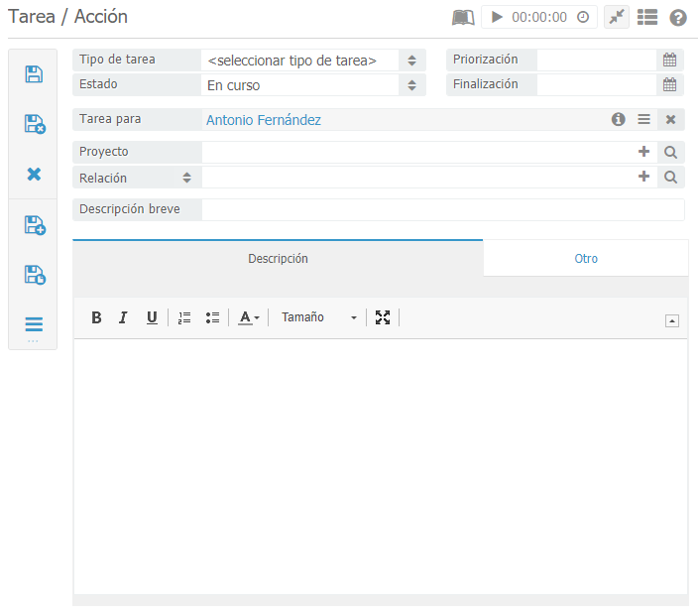Click the save and new icon
Image resolution: width=698 pixels, height=616 pixels.
pos(34,225)
